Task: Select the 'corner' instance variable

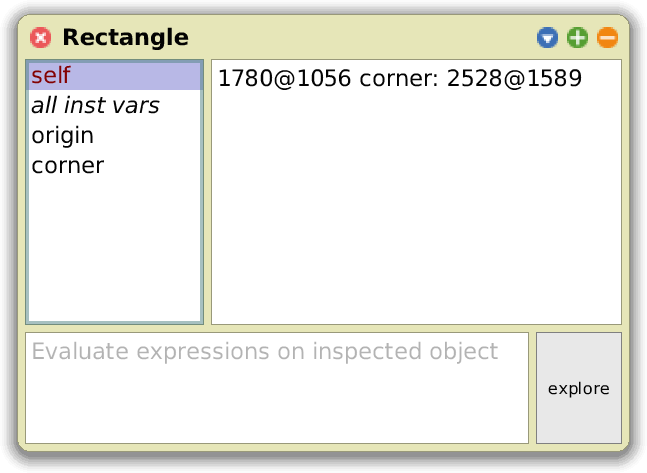Action: click(67, 165)
